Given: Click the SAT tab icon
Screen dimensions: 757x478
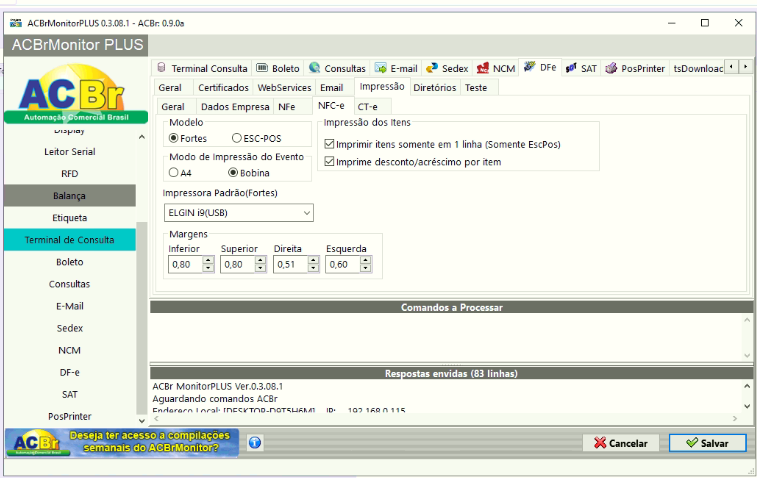Looking at the screenshot, I should click(x=571, y=68).
